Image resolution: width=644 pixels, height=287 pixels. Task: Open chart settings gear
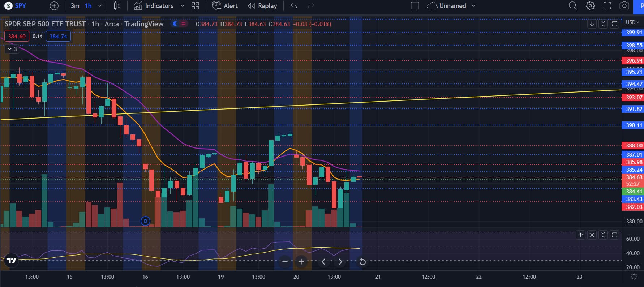(x=590, y=6)
